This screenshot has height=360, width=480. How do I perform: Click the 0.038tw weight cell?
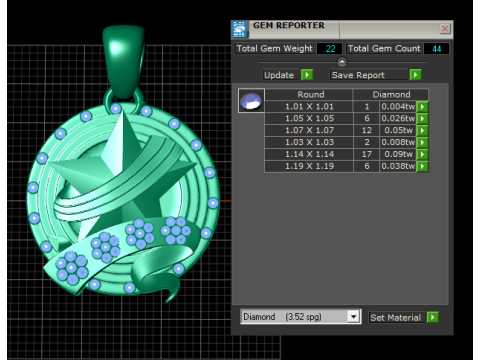tap(398, 166)
